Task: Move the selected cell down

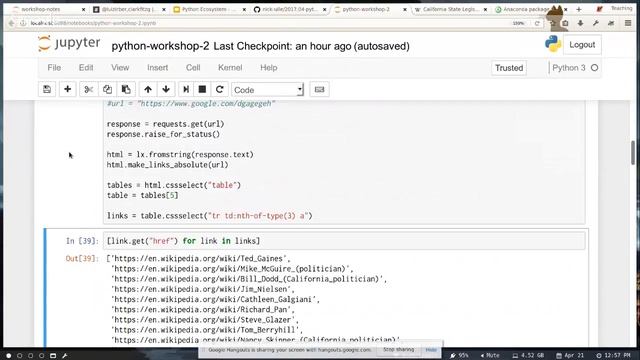Action: tap(166, 89)
